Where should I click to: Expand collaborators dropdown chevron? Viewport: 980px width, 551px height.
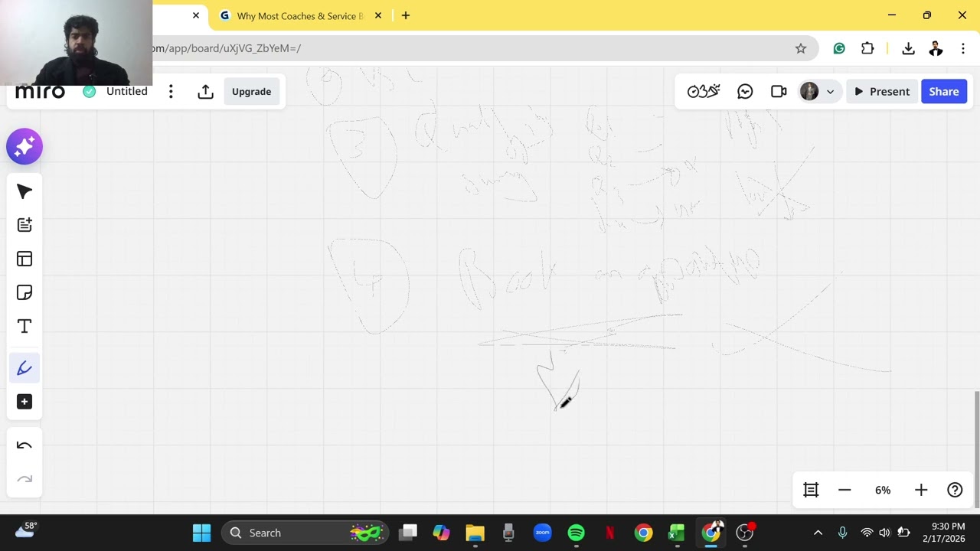[830, 92]
